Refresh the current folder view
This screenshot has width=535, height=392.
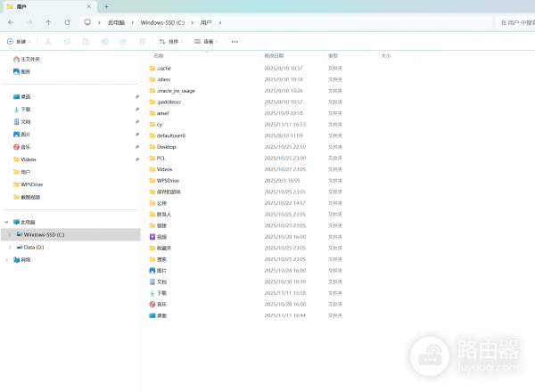pyautogui.click(x=67, y=22)
